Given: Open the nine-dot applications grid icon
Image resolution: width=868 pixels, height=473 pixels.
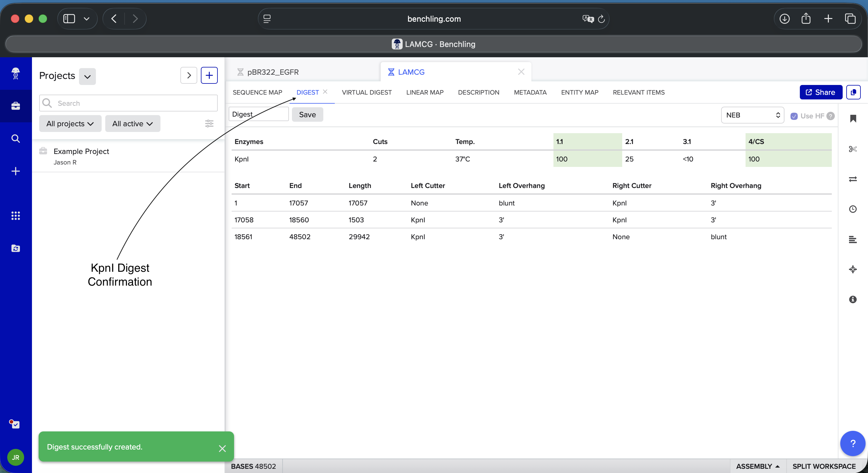Looking at the screenshot, I should point(15,215).
